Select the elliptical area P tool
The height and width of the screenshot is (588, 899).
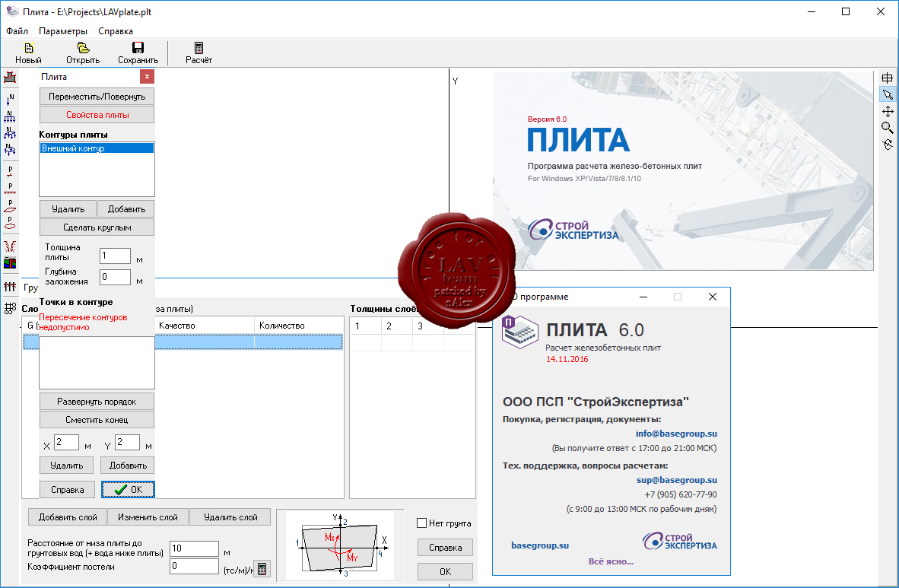click(x=10, y=223)
